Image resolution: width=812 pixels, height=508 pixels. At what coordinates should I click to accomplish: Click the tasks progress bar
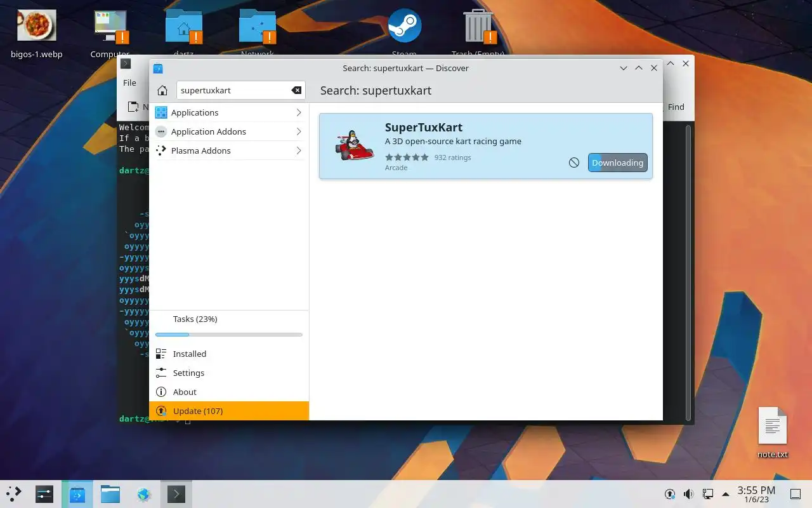click(229, 334)
